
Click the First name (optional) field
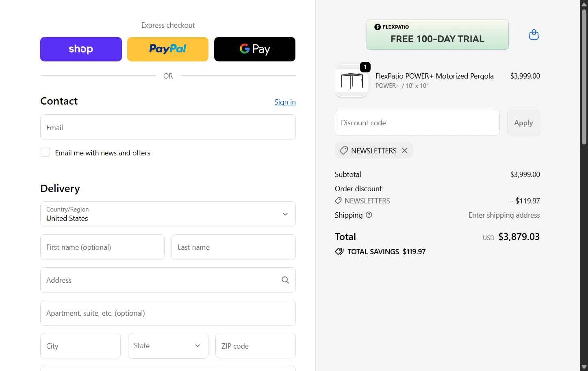(x=102, y=247)
